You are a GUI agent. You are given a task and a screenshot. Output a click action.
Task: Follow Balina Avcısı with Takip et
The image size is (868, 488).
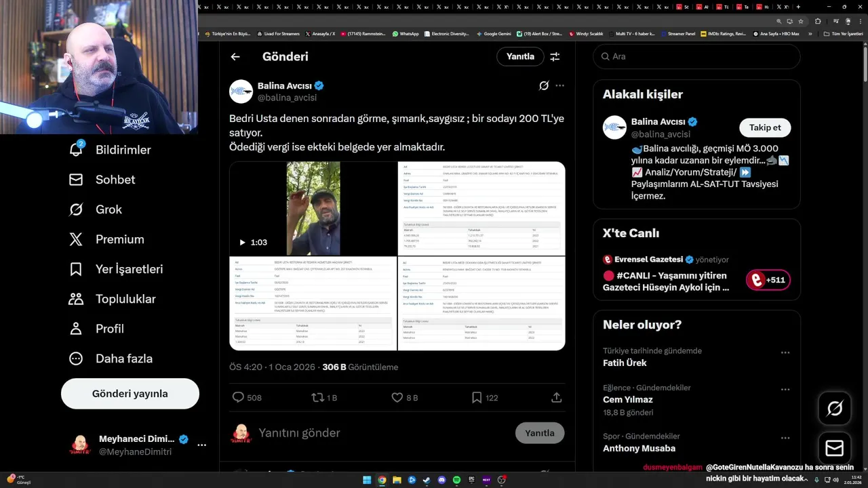[x=765, y=127]
